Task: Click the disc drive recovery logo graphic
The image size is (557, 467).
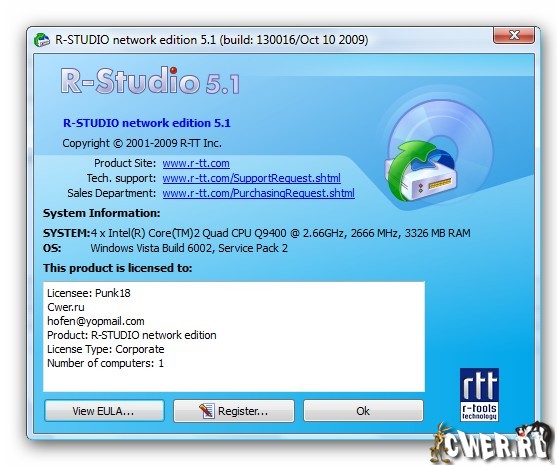Action: tap(439, 151)
